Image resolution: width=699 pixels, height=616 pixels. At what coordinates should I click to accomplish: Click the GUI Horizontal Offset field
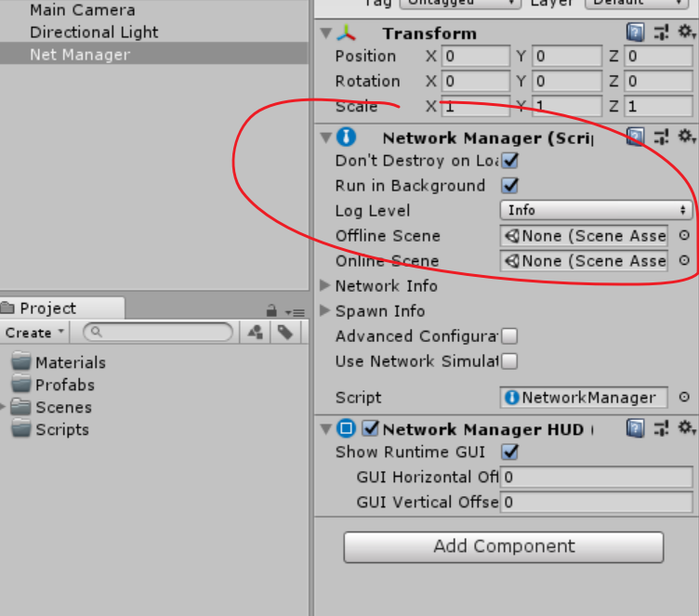[x=597, y=477]
